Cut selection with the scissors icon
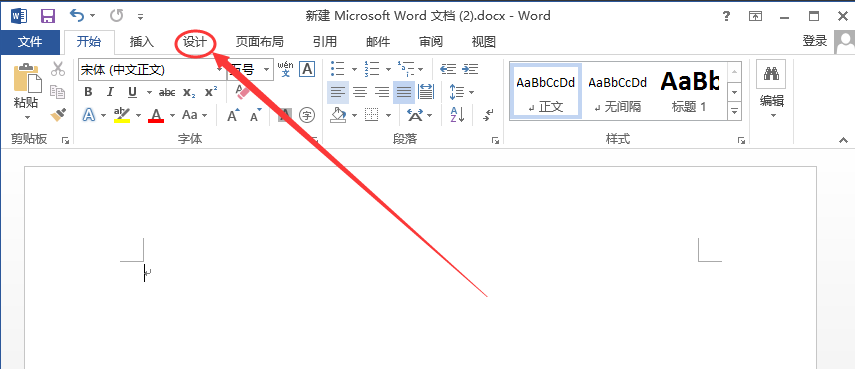The height and width of the screenshot is (369, 855). (x=58, y=69)
